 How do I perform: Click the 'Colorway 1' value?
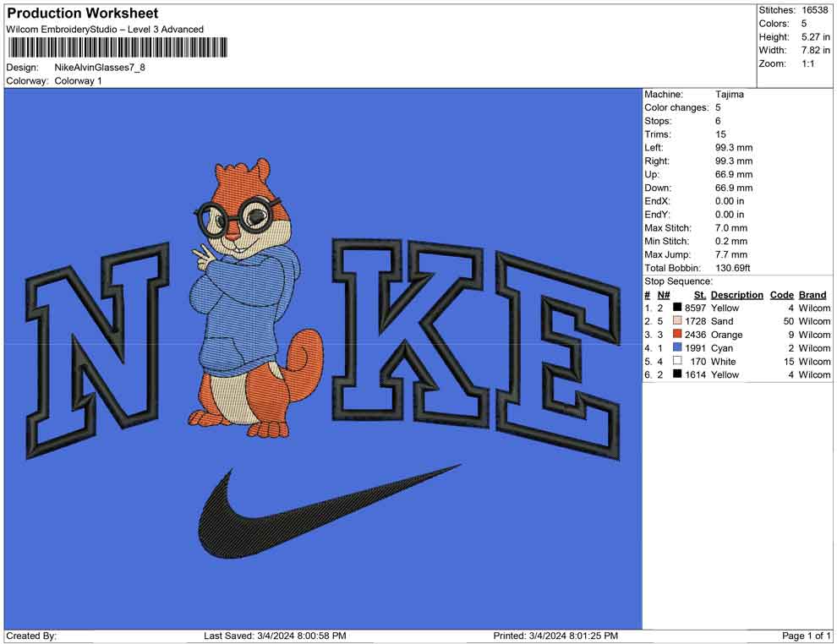[78, 80]
